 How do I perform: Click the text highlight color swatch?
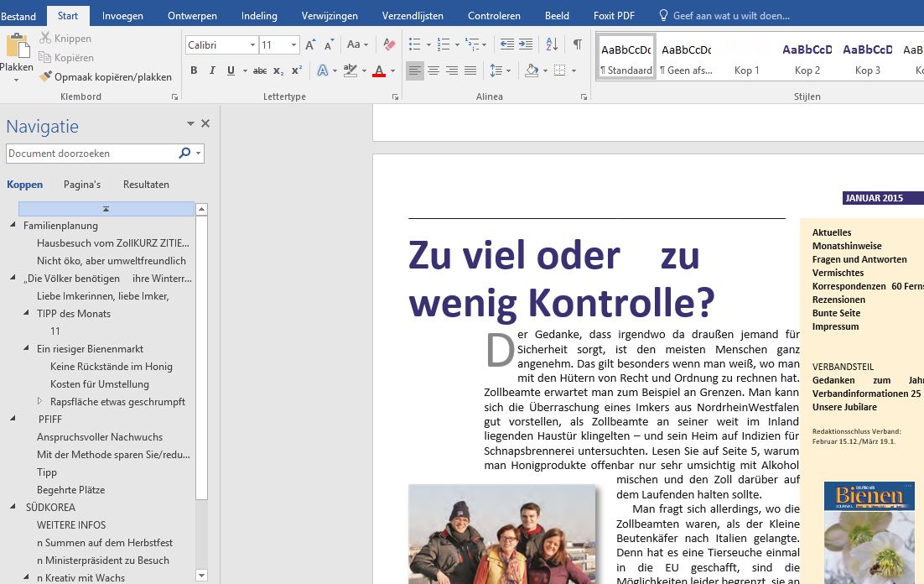tap(350, 70)
